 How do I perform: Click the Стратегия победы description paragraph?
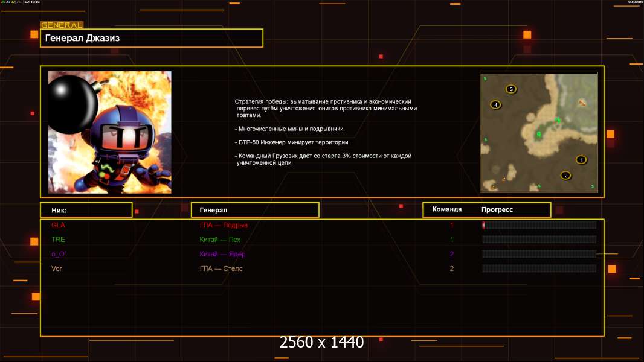pyautogui.click(x=326, y=108)
